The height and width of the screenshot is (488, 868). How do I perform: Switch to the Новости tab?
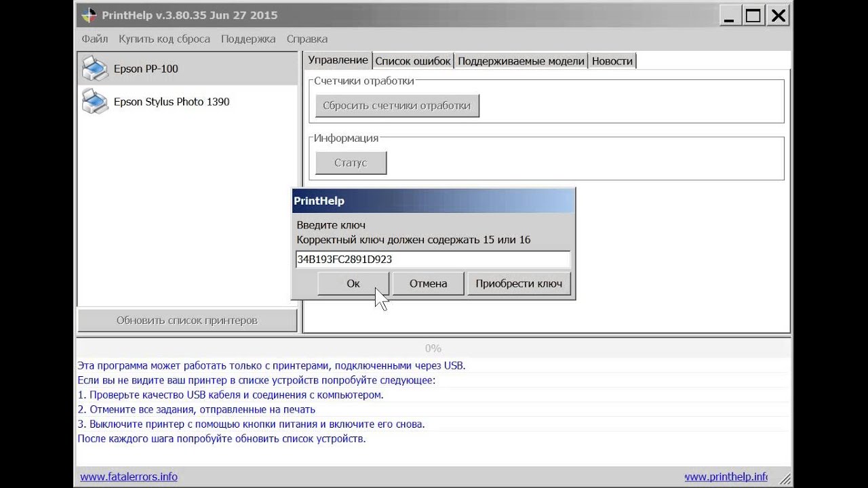pos(612,61)
